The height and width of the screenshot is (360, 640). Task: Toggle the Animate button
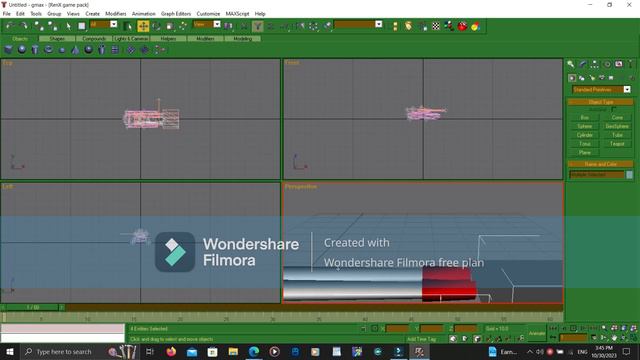pyautogui.click(x=537, y=333)
